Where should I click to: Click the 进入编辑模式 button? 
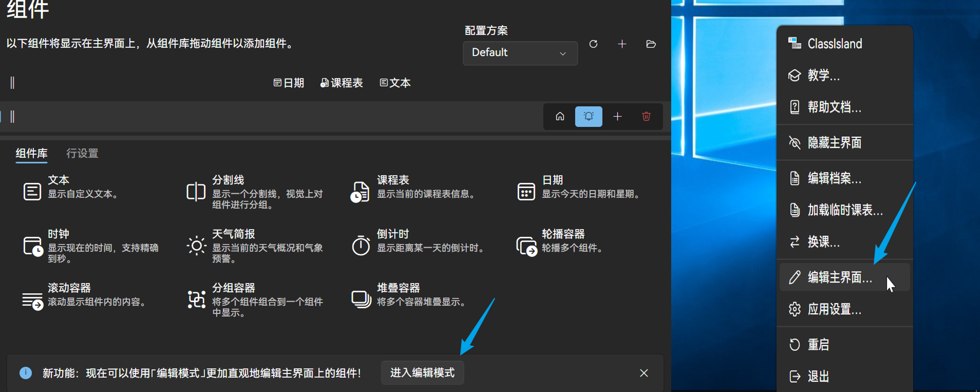click(x=422, y=373)
